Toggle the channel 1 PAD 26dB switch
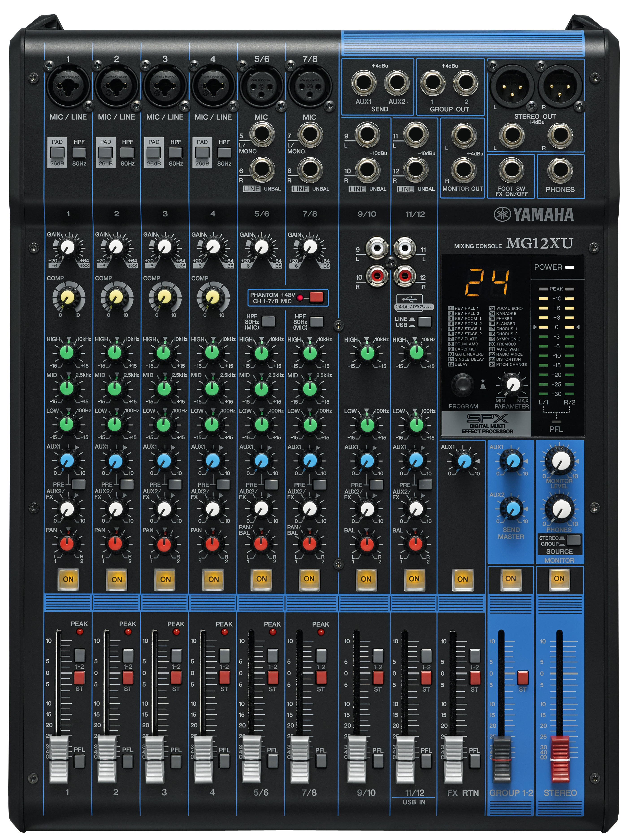626x840 pixels. (x=57, y=153)
